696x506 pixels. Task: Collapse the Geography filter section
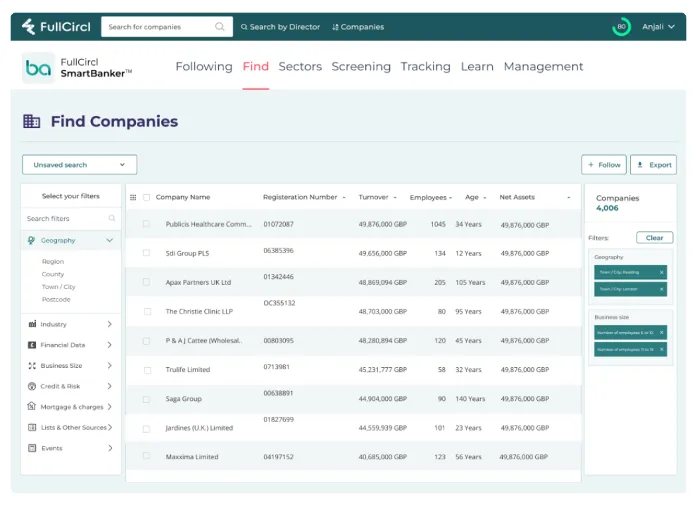pos(110,240)
